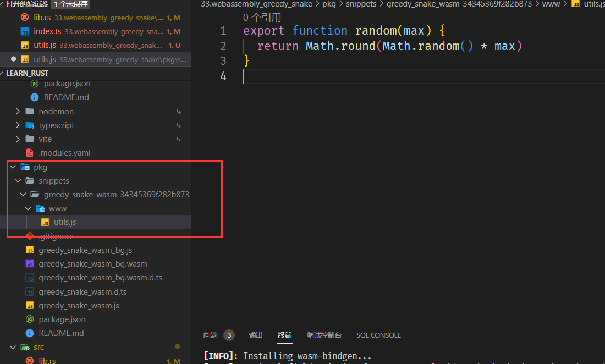605x364 pixels.
Task: Click the info icon of upper README.md
Action: pos(34,97)
